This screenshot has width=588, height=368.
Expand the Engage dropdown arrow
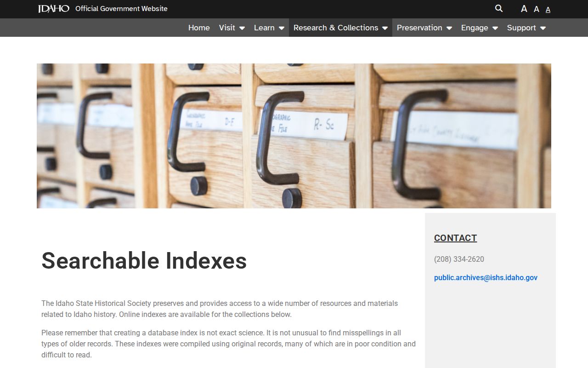tap(495, 28)
